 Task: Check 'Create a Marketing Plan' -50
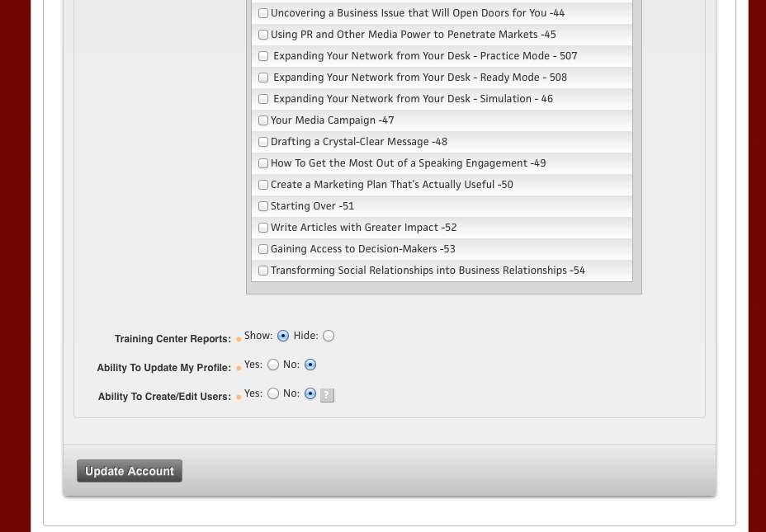(x=263, y=185)
